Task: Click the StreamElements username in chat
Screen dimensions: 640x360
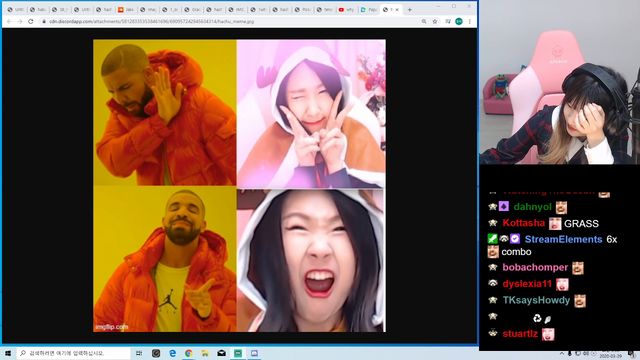Action: click(x=563, y=239)
